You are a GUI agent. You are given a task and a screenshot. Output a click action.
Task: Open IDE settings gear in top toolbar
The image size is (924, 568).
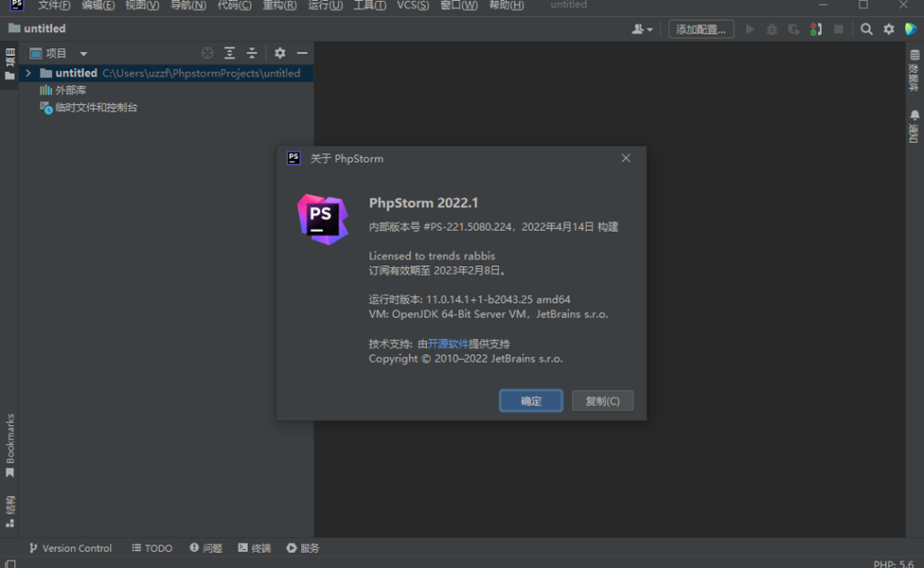click(x=889, y=28)
